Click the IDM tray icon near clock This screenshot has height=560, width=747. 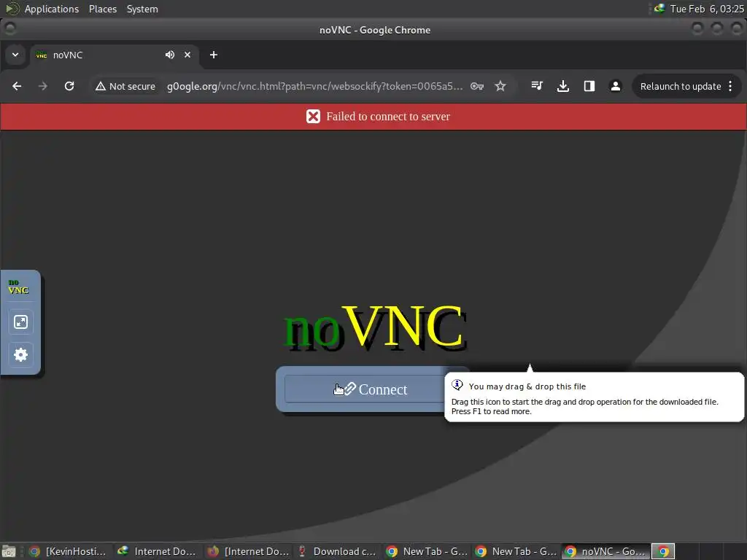click(659, 8)
